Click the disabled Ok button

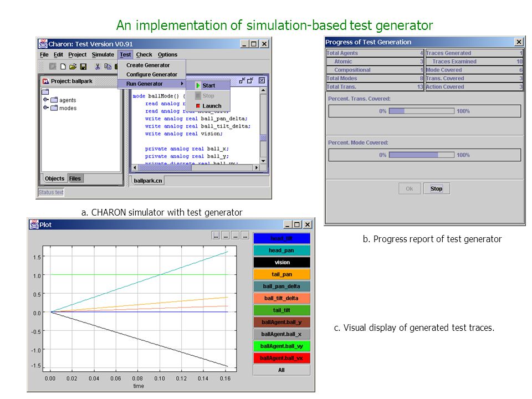coord(410,188)
